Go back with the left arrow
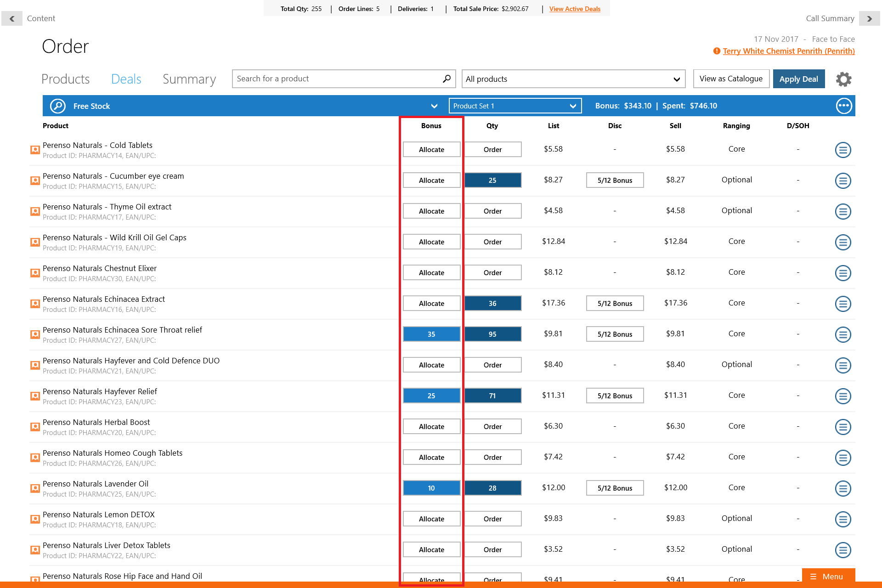Image resolution: width=882 pixels, height=588 pixels. pos(12,18)
